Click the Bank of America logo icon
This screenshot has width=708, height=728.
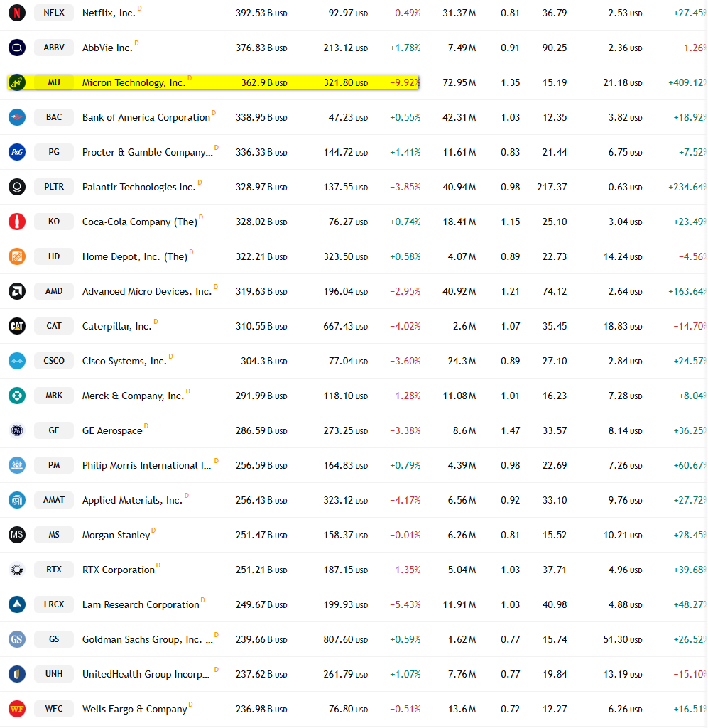(17, 117)
